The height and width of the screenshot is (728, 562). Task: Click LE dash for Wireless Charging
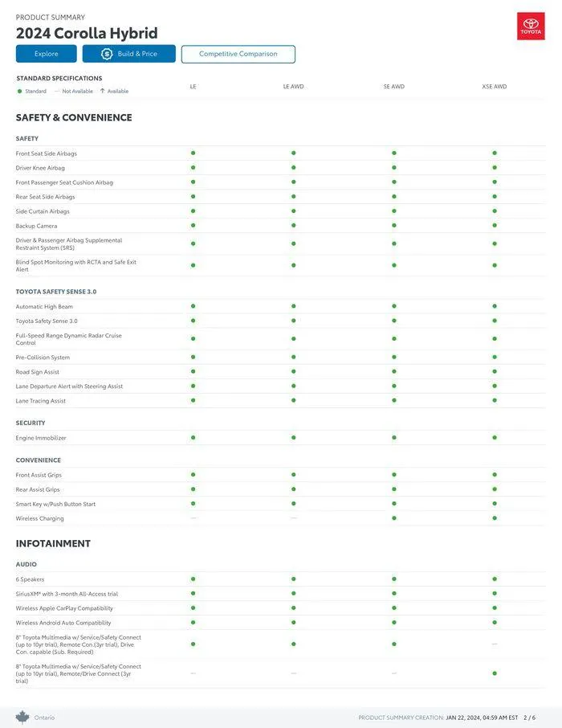point(193,518)
